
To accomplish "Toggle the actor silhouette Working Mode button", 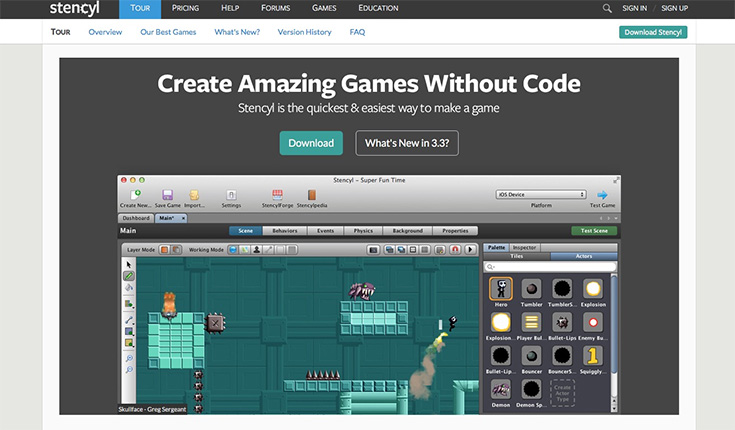I will (256, 250).
